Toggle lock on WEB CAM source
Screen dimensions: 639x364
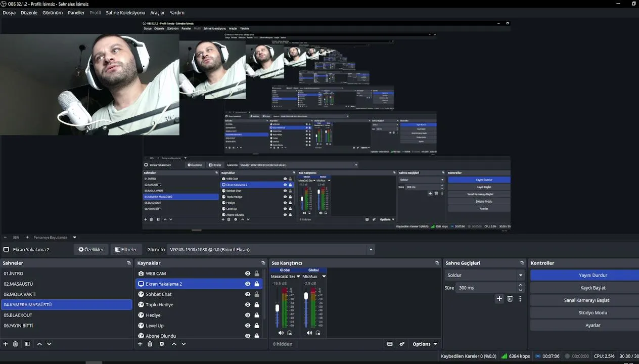tap(257, 274)
